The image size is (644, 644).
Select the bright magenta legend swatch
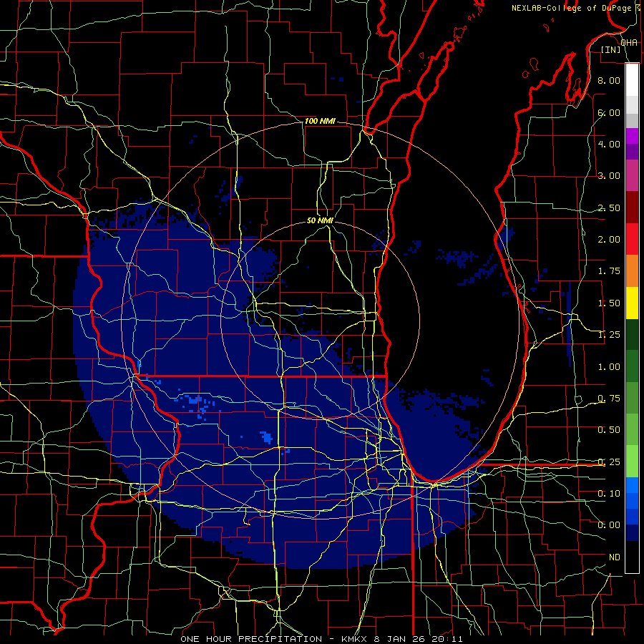[632, 136]
